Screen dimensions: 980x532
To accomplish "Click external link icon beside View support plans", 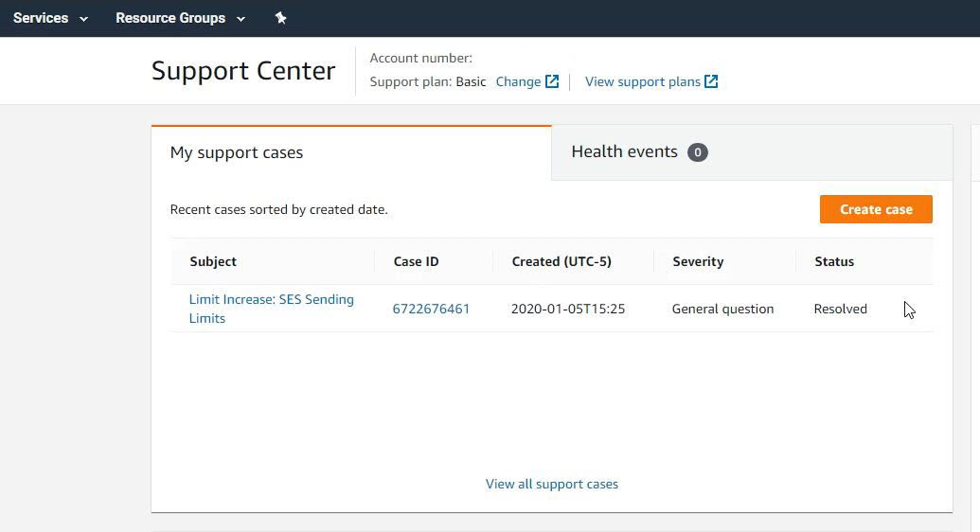I will pos(711,82).
